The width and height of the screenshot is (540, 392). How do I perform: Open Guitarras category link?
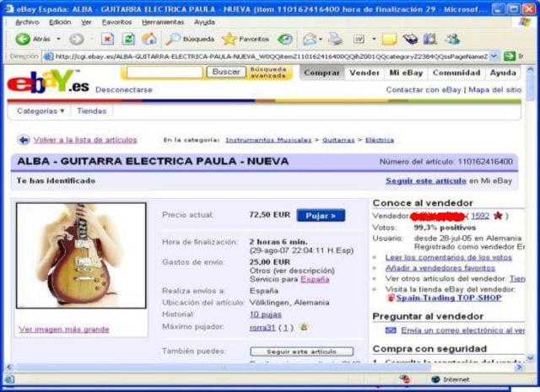(338, 140)
